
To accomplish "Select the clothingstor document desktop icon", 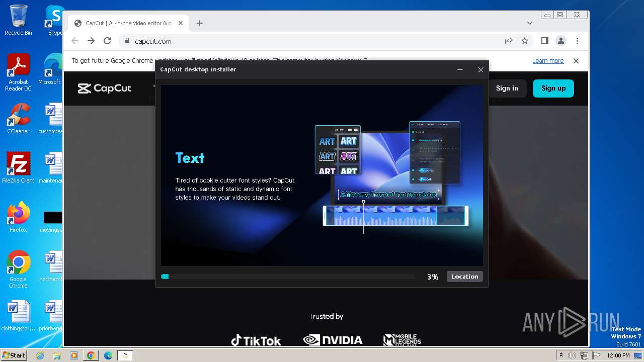I will 18,316.
